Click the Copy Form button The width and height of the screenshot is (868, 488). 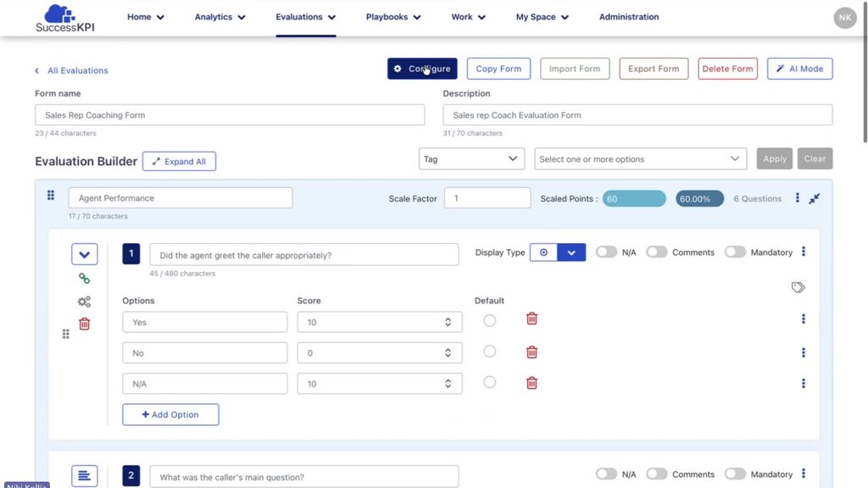pyautogui.click(x=498, y=69)
